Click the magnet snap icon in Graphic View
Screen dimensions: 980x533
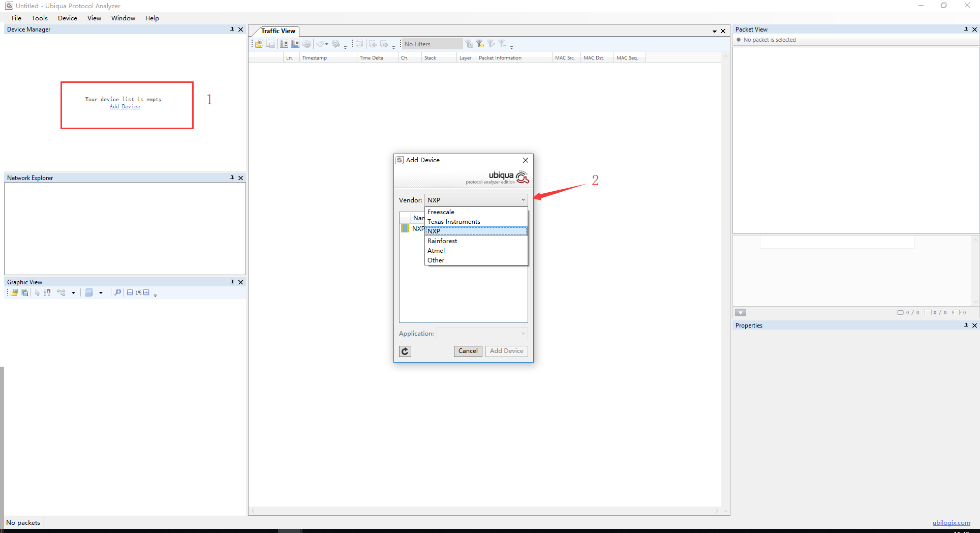[47, 292]
